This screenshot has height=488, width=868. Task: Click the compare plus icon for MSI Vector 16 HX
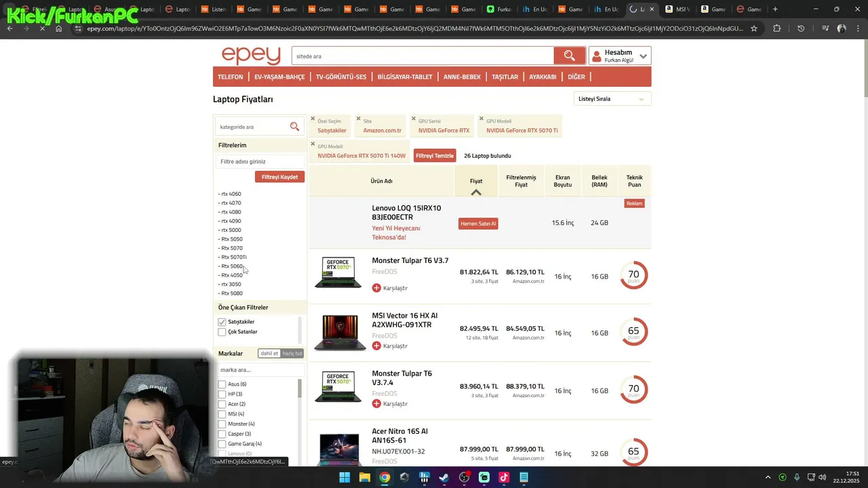pos(376,346)
